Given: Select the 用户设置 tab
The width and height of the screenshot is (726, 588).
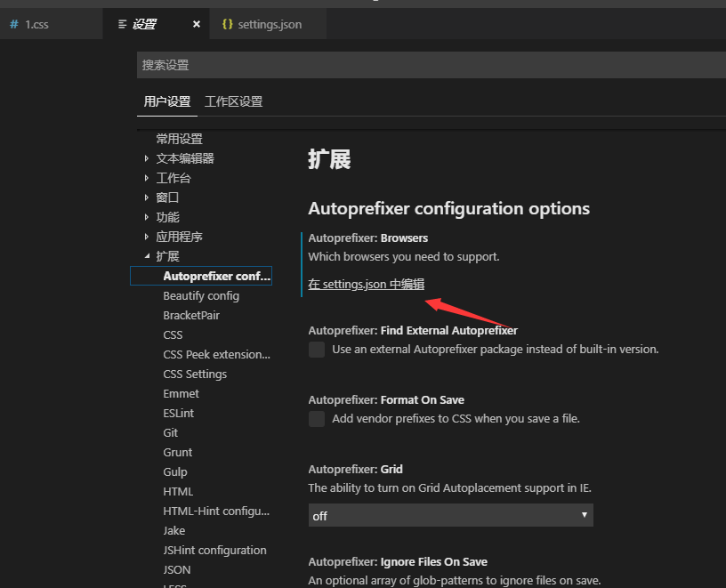Looking at the screenshot, I should 167,101.
